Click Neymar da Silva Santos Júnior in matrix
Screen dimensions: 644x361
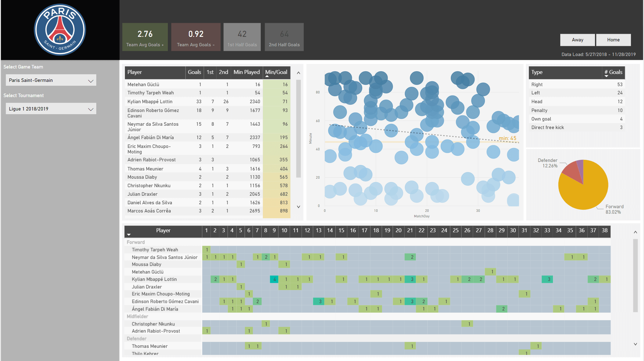pyautogui.click(x=165, y=257)
